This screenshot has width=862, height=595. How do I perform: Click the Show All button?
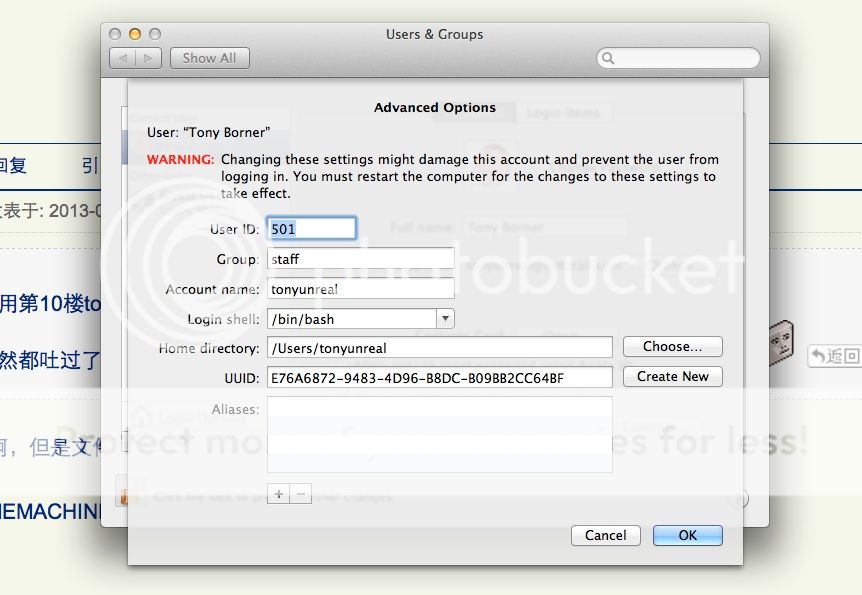point(209,58)
